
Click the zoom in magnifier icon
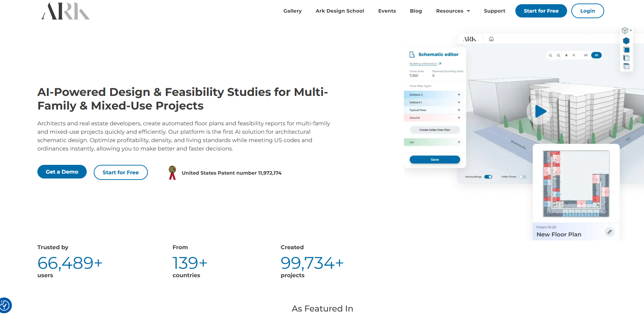point(558,55)
